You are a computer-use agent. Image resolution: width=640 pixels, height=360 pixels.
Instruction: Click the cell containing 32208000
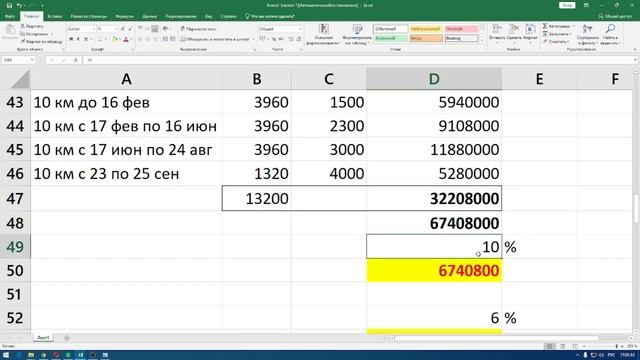coord(434,198)
